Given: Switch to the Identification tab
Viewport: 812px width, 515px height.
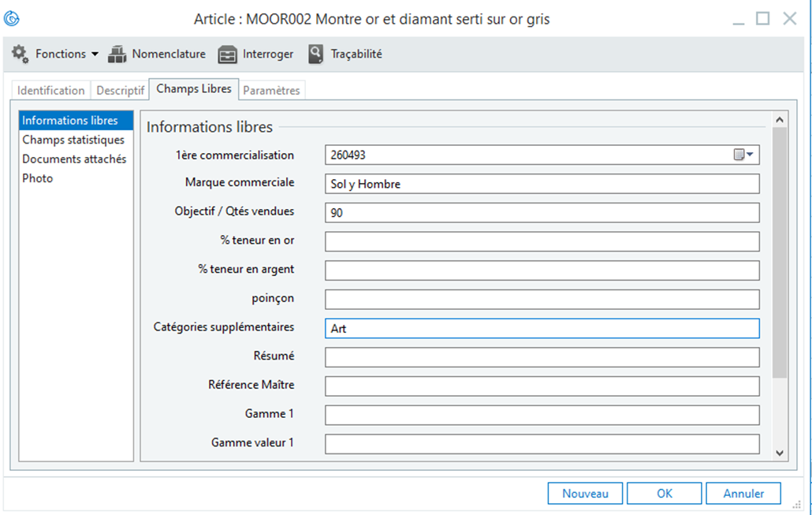Looking at the screenshot, I should coord(51,91).
